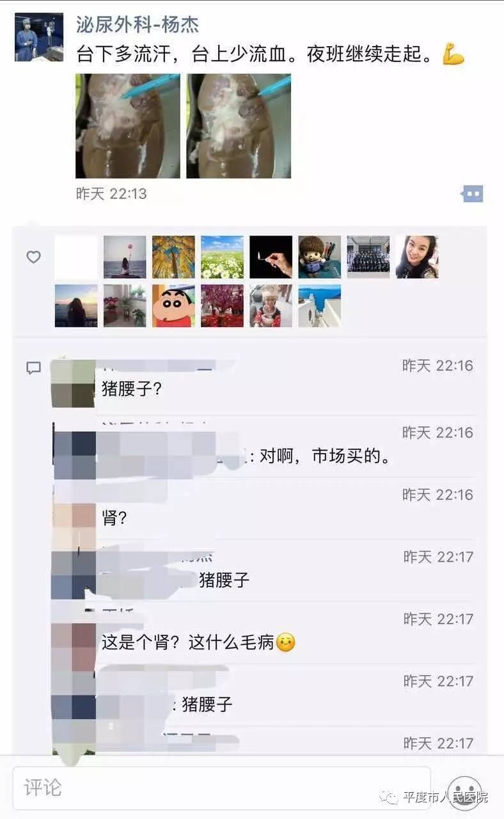Tap the group photo liker avatar
Screen dimensions: 504x819
click(x=368, y=257)
